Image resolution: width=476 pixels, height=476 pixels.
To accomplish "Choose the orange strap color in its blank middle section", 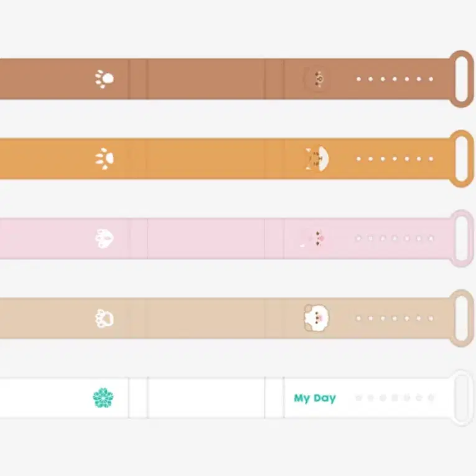I will pyautogui.click(x=206, y=159).
